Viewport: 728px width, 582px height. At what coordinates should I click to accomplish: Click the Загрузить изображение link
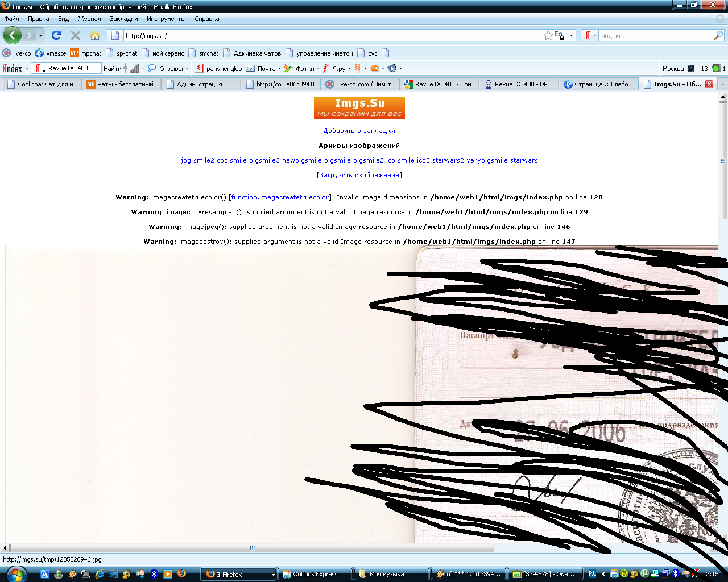(359, 175)
